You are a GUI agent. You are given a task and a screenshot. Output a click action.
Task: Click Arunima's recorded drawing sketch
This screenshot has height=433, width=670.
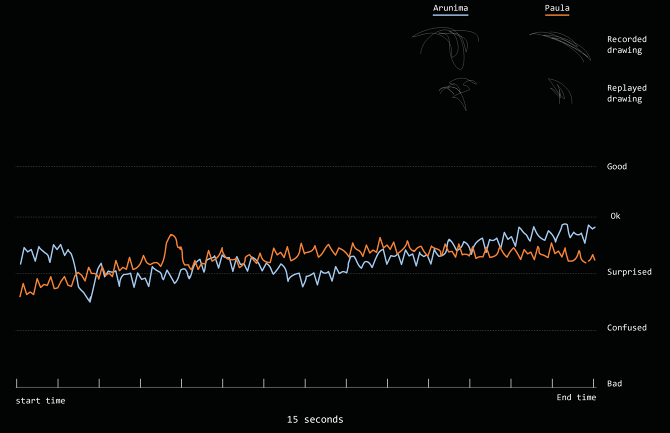pyautogui.click(x=447, y=44)
